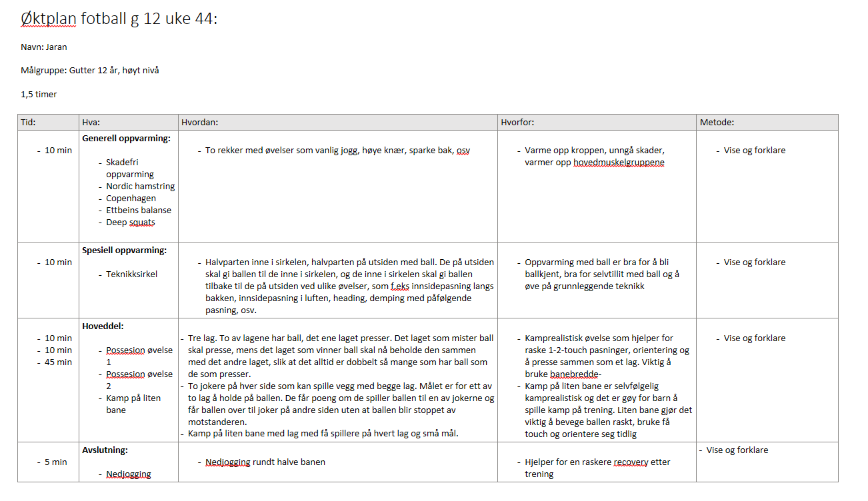Click 'Generell oppvarming:' heading

pyautogui.click(x=127, y=139)
